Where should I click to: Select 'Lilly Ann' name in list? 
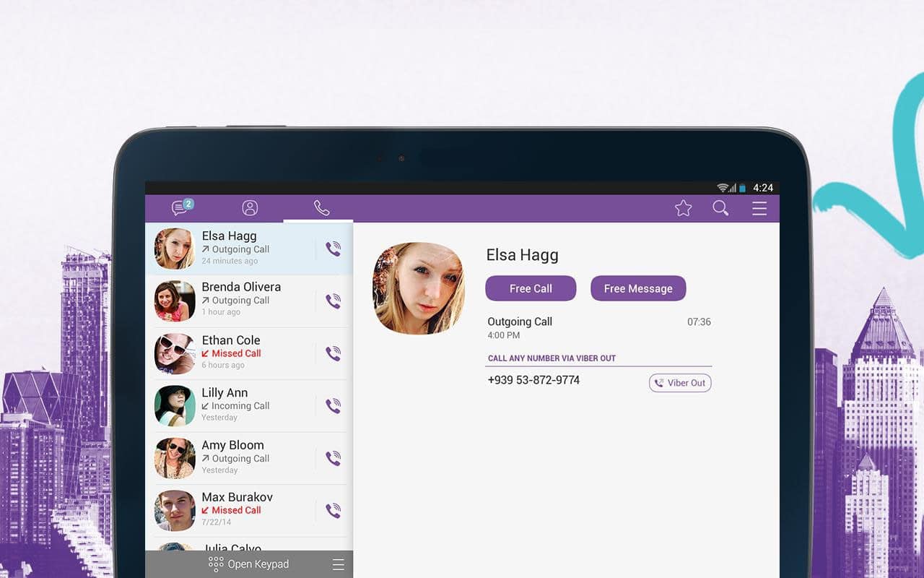point(225,392)
